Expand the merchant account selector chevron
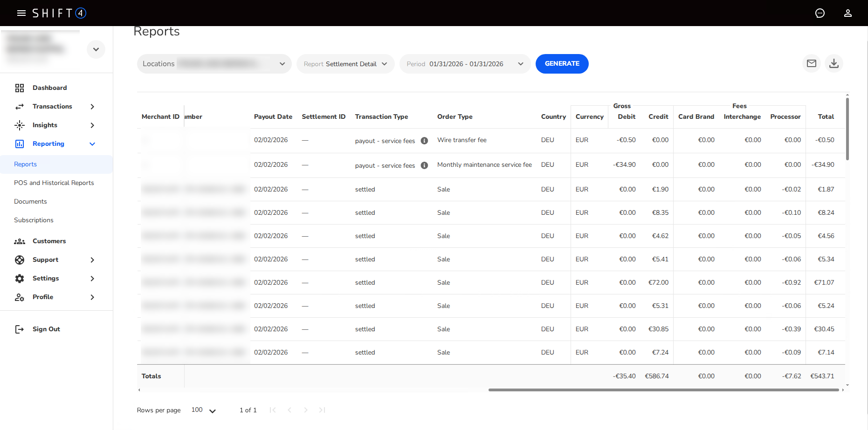The image size is (868, 430). [96, 49]
